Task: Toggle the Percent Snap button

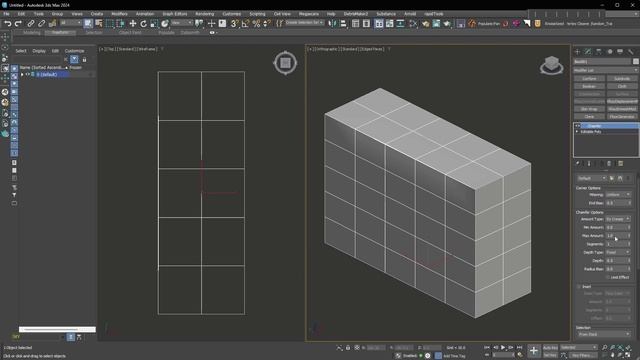Action: (x=256, y=24)
